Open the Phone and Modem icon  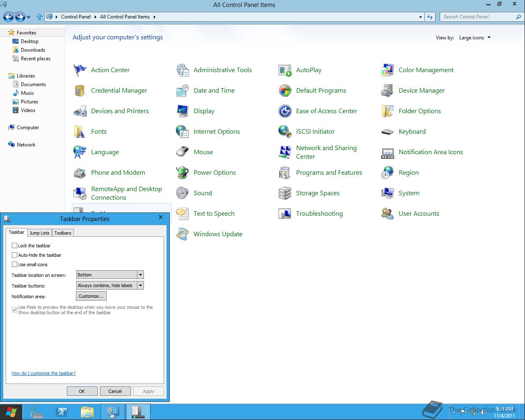80,173
